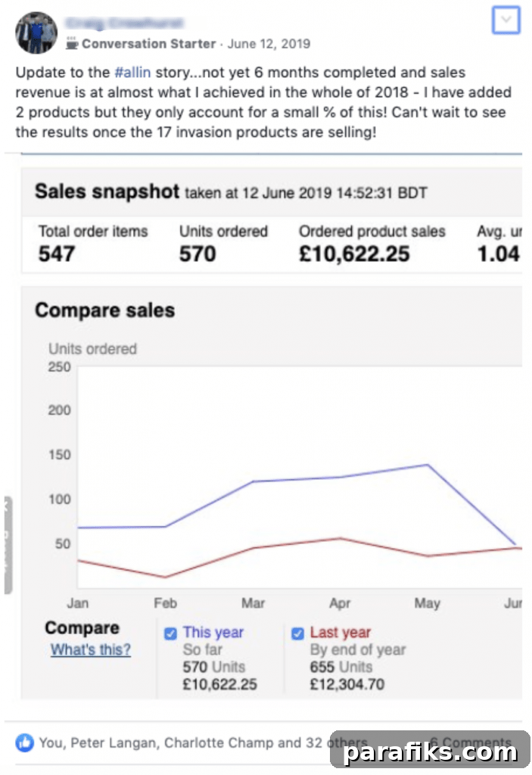The width and height of the screenshot is (532, 775).
Task: Open the post options chevron dropdown
Action: click(506, 20)
